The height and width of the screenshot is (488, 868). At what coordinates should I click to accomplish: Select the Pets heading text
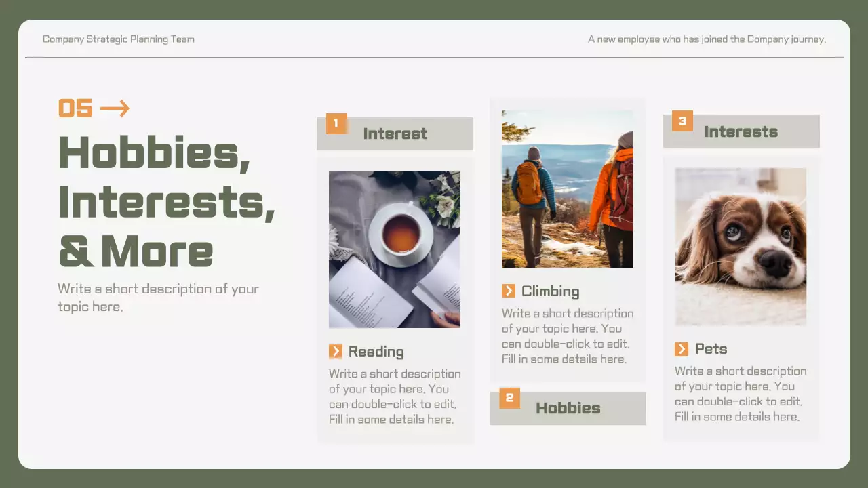711,349
